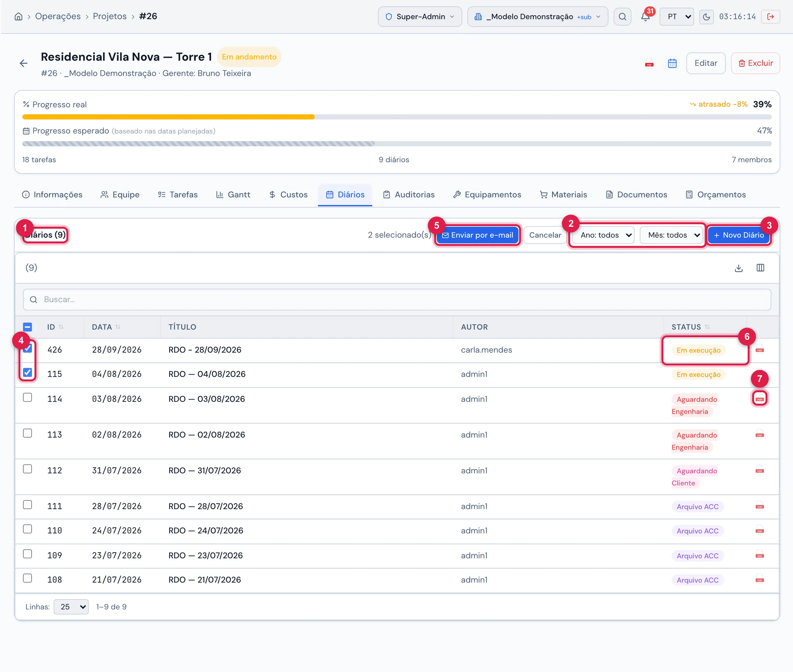Focus the Buscar search field
Viewport: 793px width, 672px height.
[x=397, y=299]
